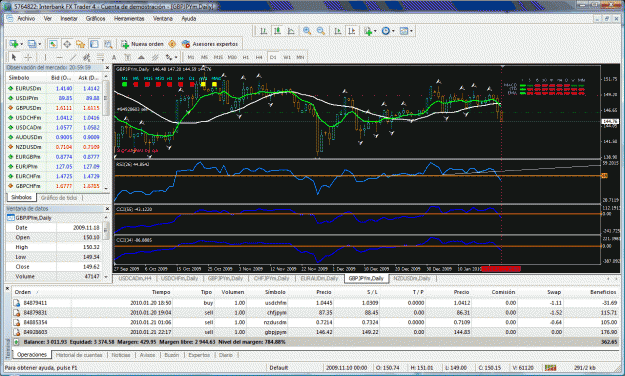This screenshot has height=376, width=625.
Task: Show the Market Watch window icon
Action: [x=53, y=44]
